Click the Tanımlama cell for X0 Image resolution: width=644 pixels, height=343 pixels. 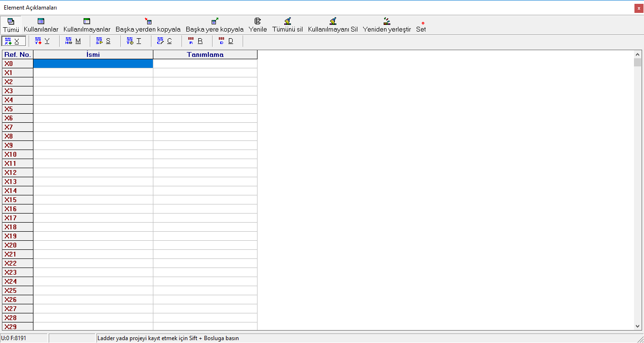click(205, 64)
